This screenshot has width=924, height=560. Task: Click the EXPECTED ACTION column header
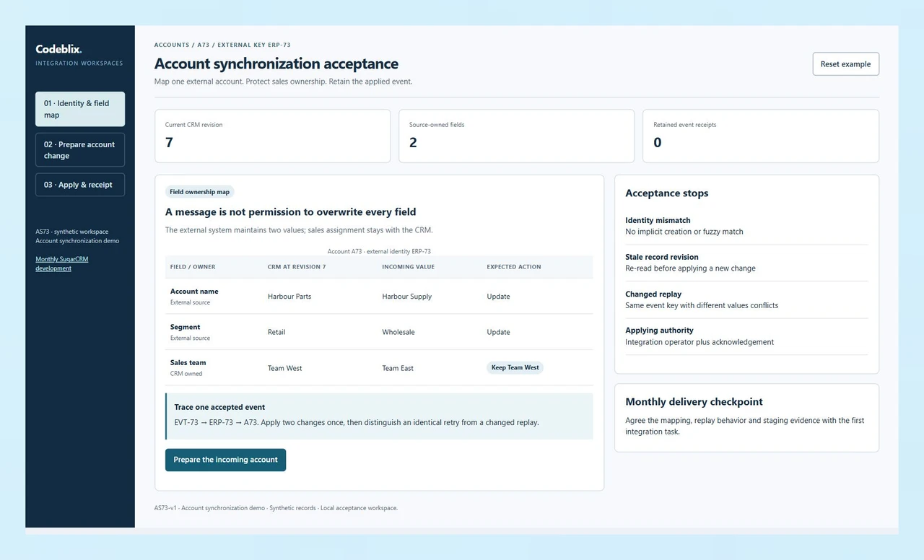pyautogui.click(x=514, y=267)
